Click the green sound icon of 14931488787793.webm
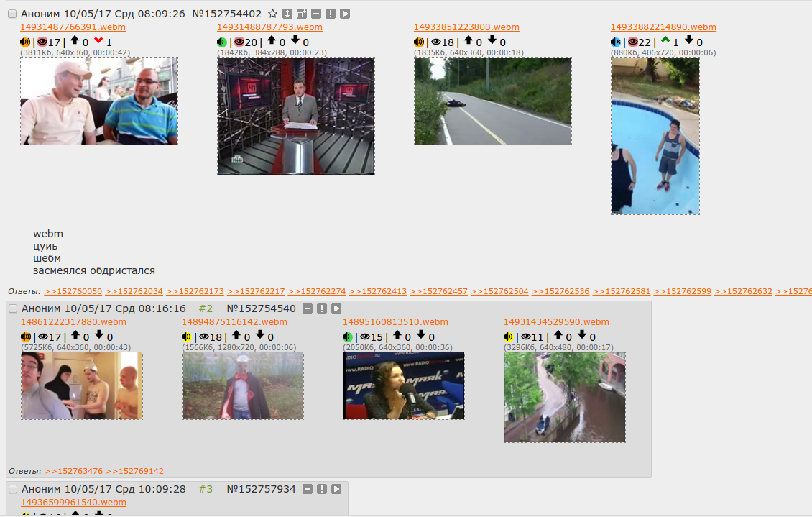 (221, 42)
